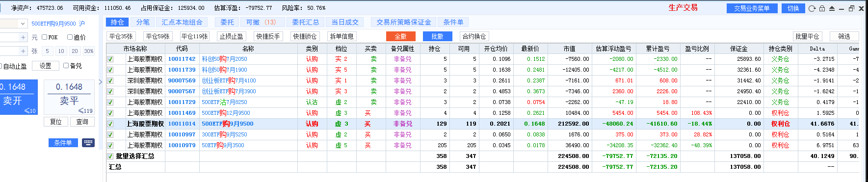Click code 10010997 in the table
The height and width of the screenshot is (182, 868).
182,134
